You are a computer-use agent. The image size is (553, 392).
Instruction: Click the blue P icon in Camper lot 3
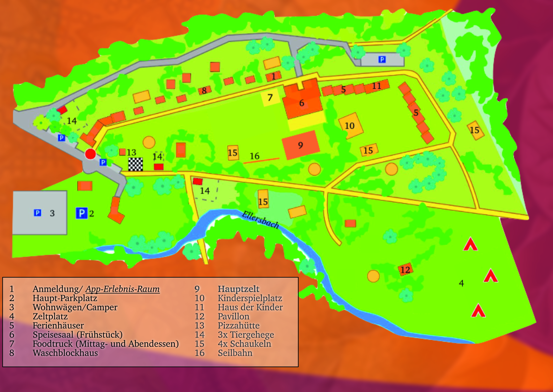pos(37,213)
